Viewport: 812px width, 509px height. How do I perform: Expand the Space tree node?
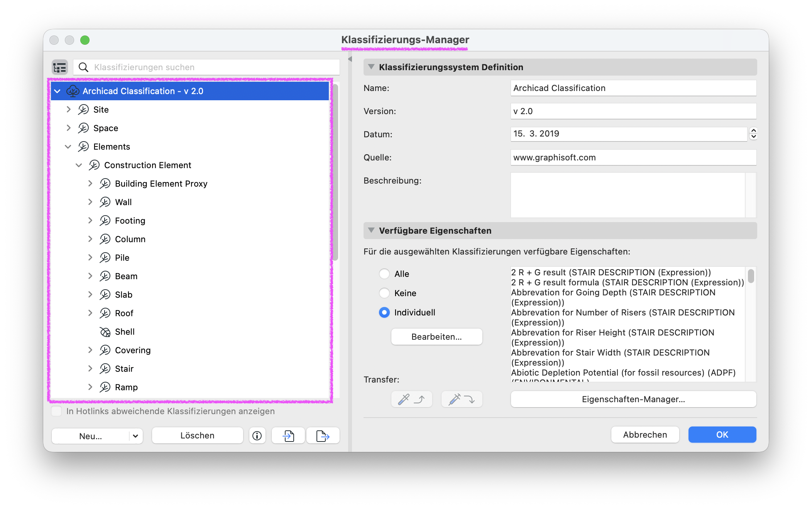tap(68, 128)
